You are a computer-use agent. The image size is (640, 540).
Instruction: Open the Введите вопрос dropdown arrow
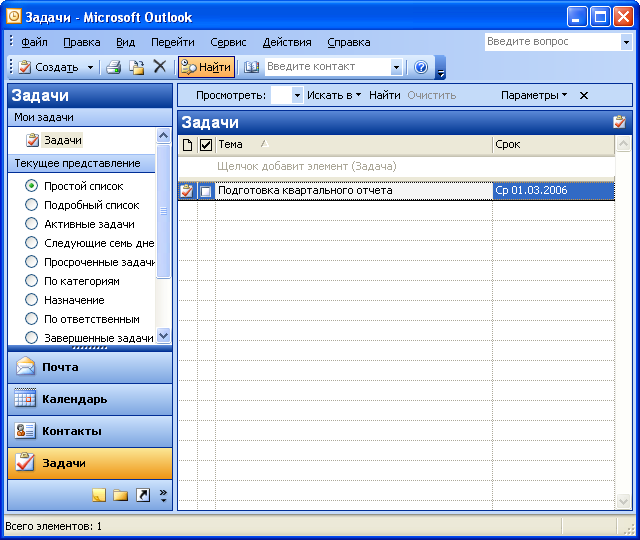coord(626,42)
